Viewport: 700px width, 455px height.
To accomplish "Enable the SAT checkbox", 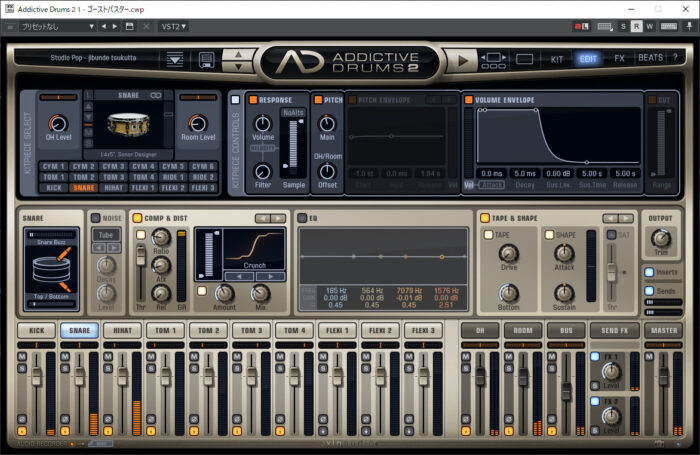I will pyautogui.click(x=611, y=234).
